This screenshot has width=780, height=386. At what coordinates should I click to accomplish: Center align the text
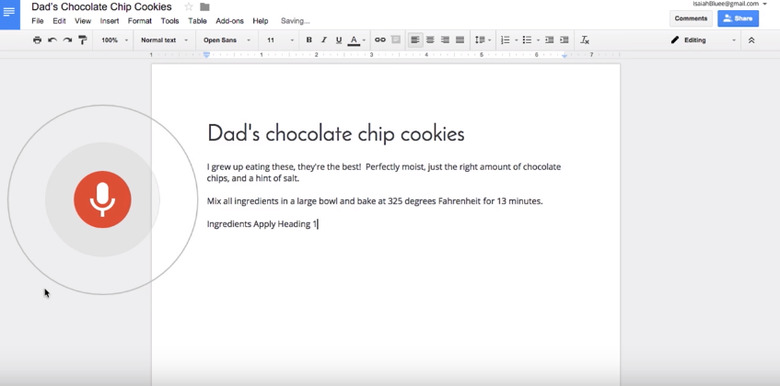[430, 40]
